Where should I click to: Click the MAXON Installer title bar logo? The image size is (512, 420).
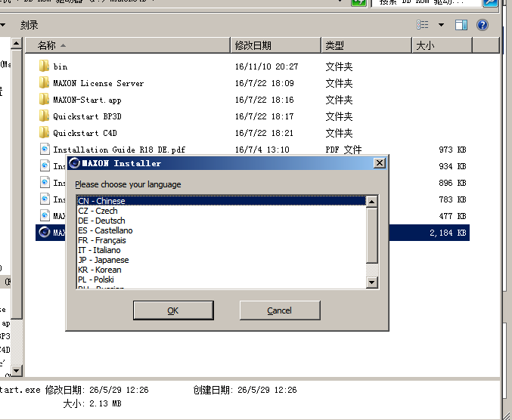[x=75, y=163]
